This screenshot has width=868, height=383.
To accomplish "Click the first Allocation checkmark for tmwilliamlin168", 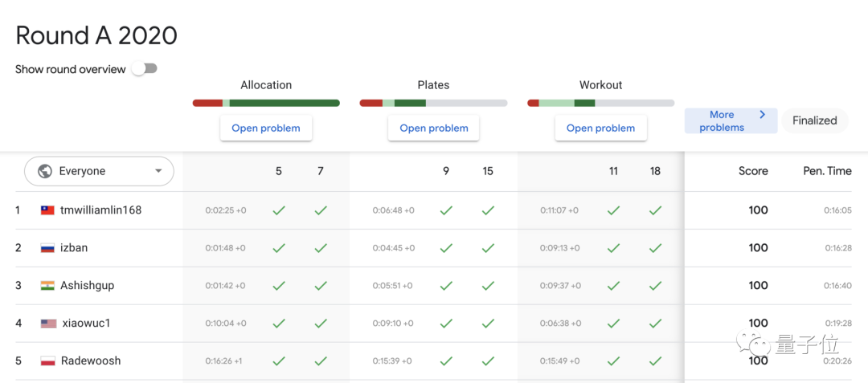I will [x=279, y=210].
